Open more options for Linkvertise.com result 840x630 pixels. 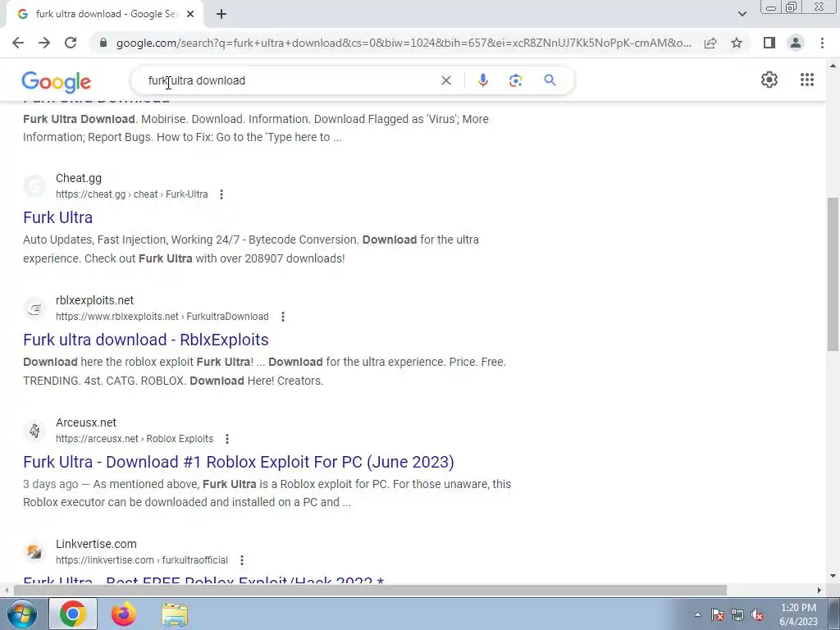242,560
